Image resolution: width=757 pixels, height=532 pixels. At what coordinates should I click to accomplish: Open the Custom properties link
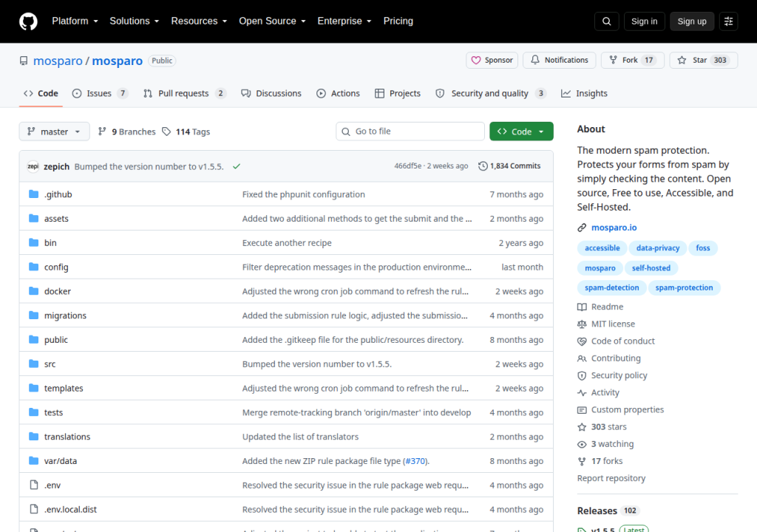click(x=620, y=409)
